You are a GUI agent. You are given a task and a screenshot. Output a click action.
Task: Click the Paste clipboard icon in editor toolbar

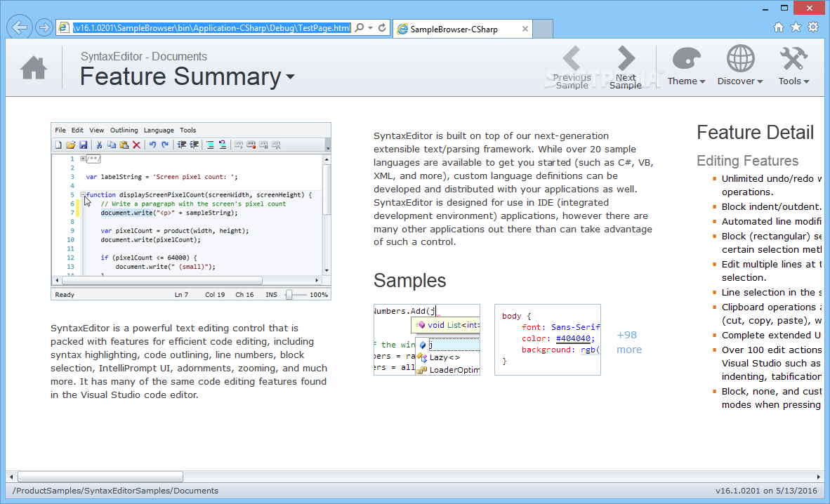point(124,145)
